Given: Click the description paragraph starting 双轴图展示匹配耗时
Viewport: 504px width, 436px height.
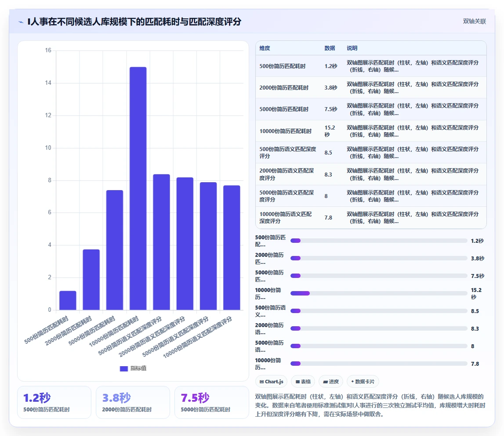Looking at the screenshot, I should coord(370,405).
